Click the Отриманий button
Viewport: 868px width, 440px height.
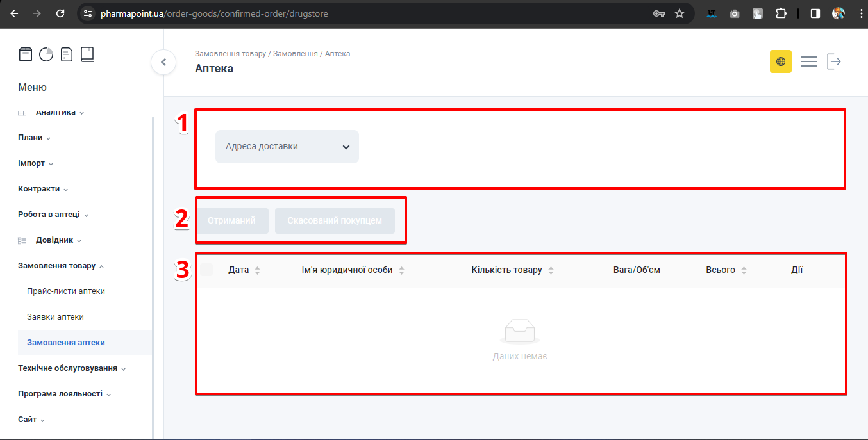[232, 220]
